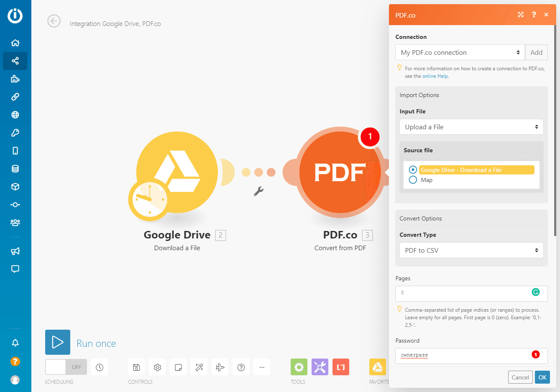Open the user profile avatar

point(15,380)
